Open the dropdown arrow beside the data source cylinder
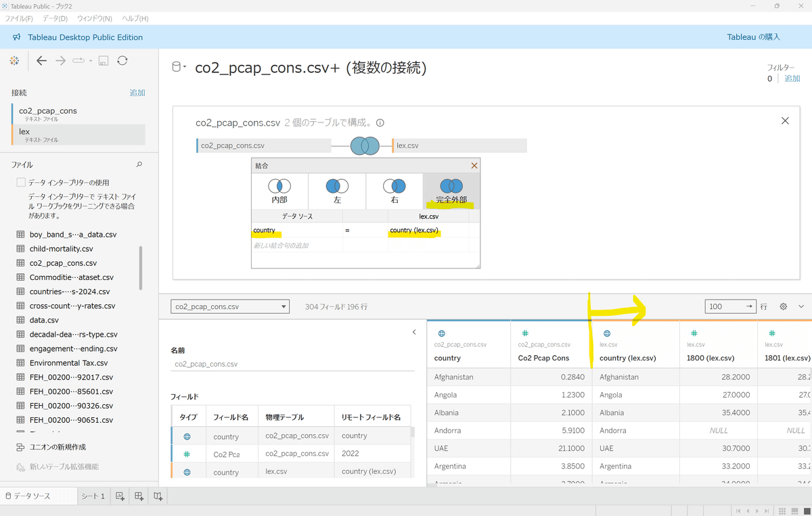The width and height of the screenshot is (812, 516). pos(185,68)
